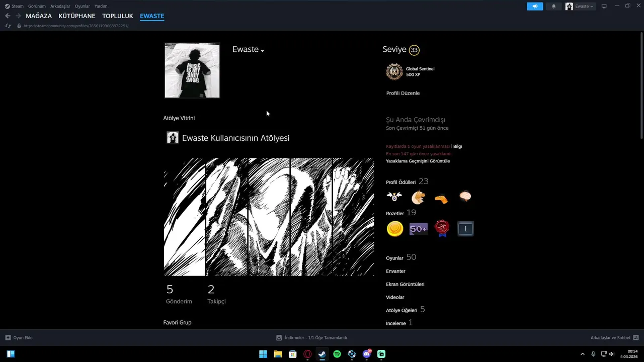The image size is (644, 362).
Task: Open Spotify from the taskbar
Action: [337, 354]
